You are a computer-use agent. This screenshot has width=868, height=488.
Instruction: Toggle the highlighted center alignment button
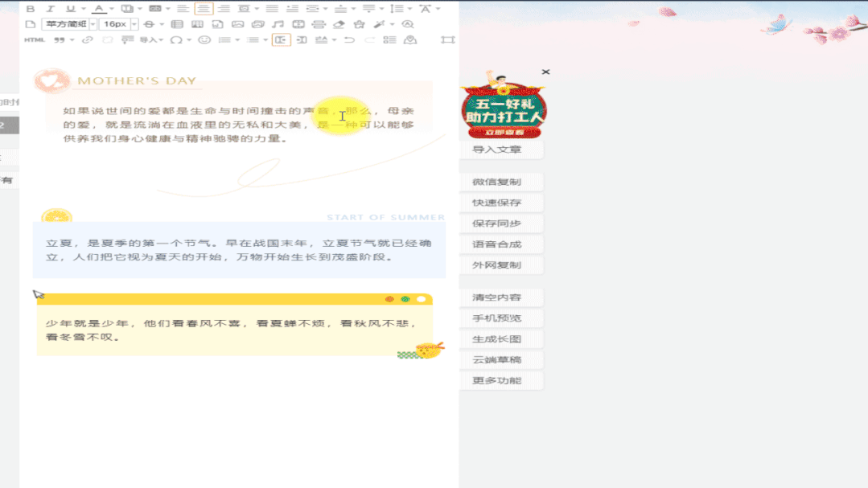point(204,9)
